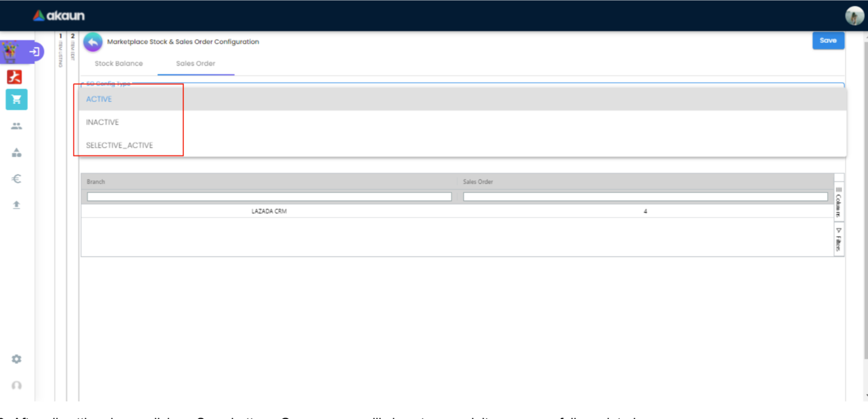
Task: Click the sidebar exit arrow icon
Action: 34,52
